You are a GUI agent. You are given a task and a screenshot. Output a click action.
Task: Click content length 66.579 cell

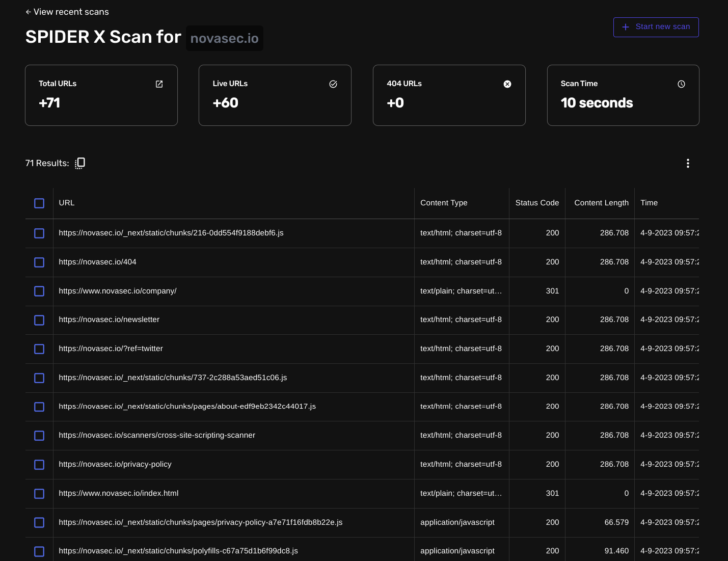point(616,522)
